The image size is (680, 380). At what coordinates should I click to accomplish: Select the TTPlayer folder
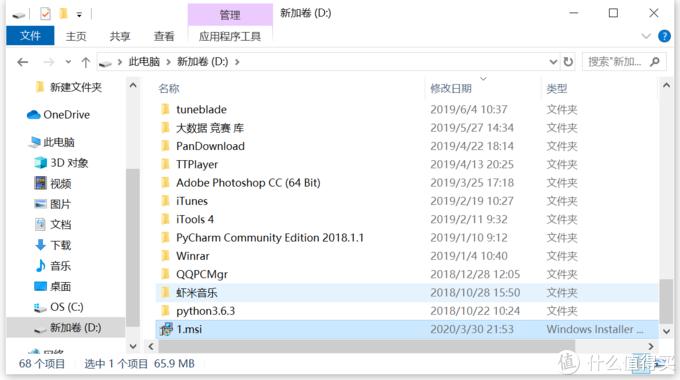197,164
